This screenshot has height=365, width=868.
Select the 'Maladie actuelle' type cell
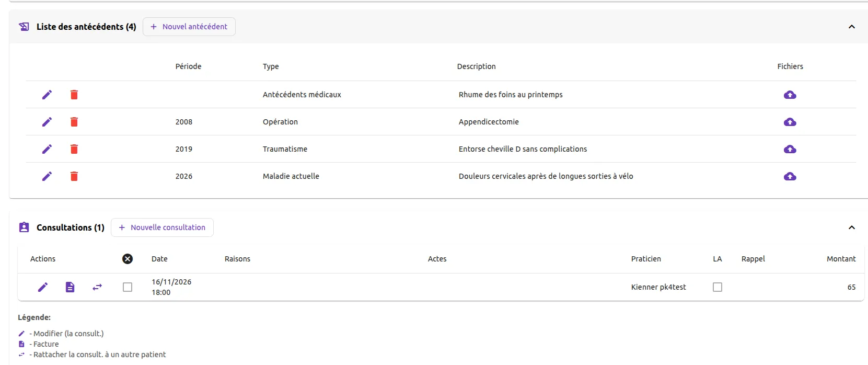291,176
